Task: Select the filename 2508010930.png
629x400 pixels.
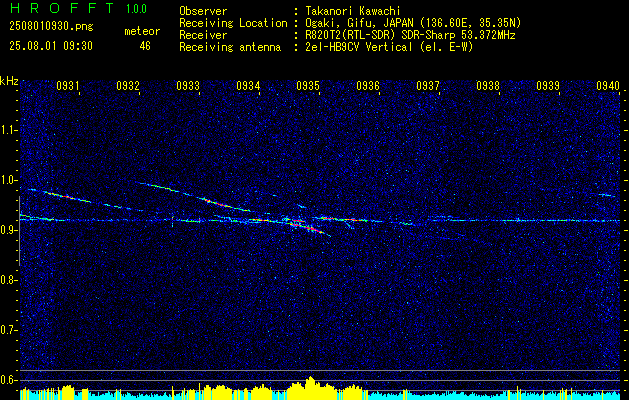Action: point(51,27)
